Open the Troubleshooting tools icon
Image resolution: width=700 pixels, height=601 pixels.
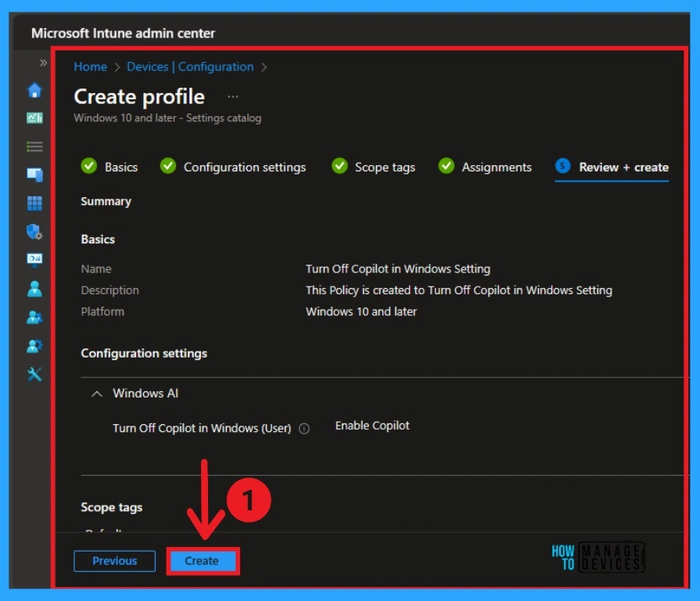[x=34, y=374]
